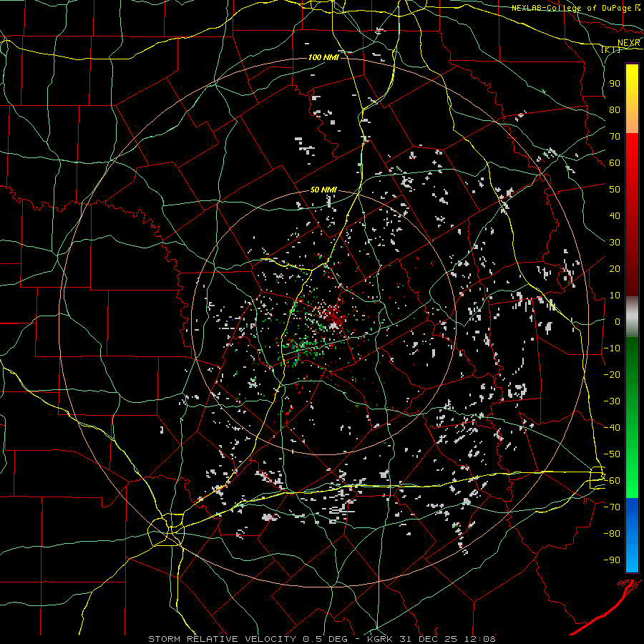Click the -50 scale value

coord(612,454)
